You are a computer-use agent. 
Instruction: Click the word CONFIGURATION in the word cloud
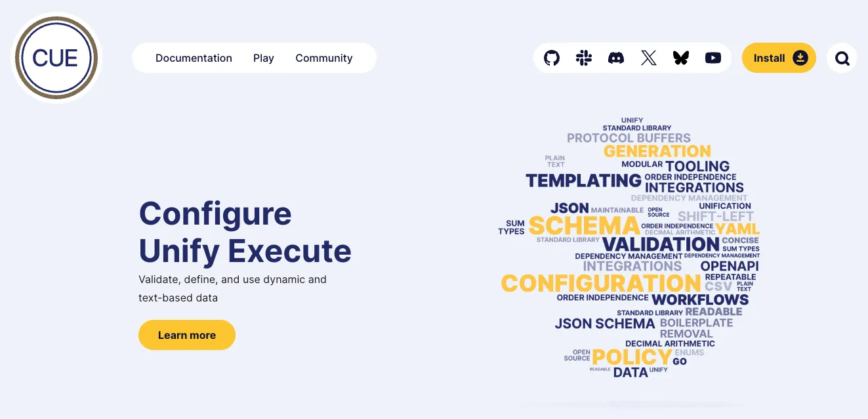[601, 283]
